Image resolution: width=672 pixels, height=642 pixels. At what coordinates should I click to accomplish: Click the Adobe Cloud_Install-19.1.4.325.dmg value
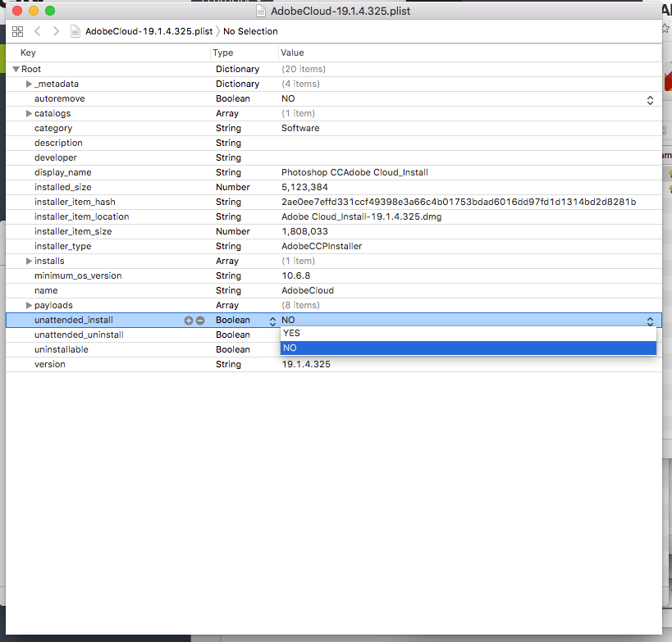point(361,216)
